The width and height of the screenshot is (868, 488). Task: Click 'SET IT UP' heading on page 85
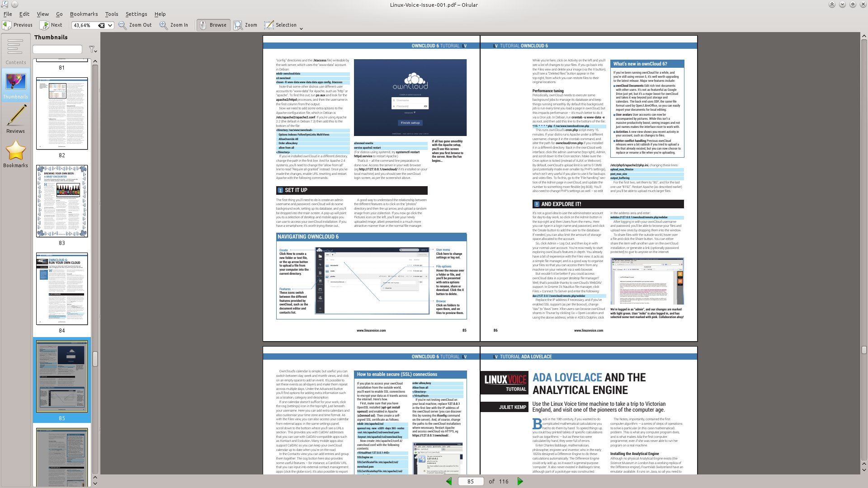click(296, 190)
